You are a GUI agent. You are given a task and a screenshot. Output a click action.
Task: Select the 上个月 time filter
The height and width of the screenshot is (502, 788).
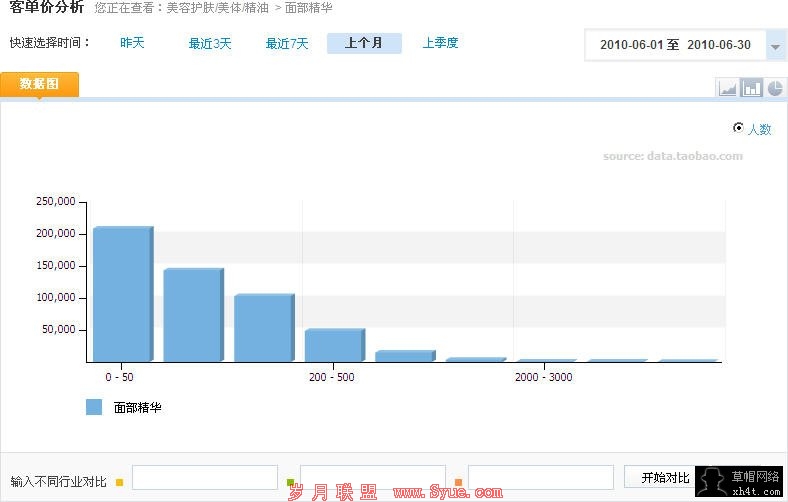click(x=364, y=43)
